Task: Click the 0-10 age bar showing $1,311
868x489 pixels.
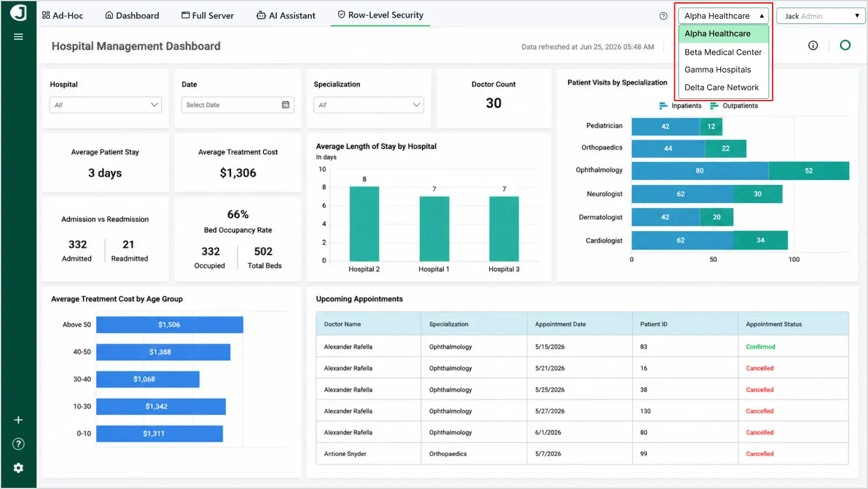Action: tap(160, 433)
